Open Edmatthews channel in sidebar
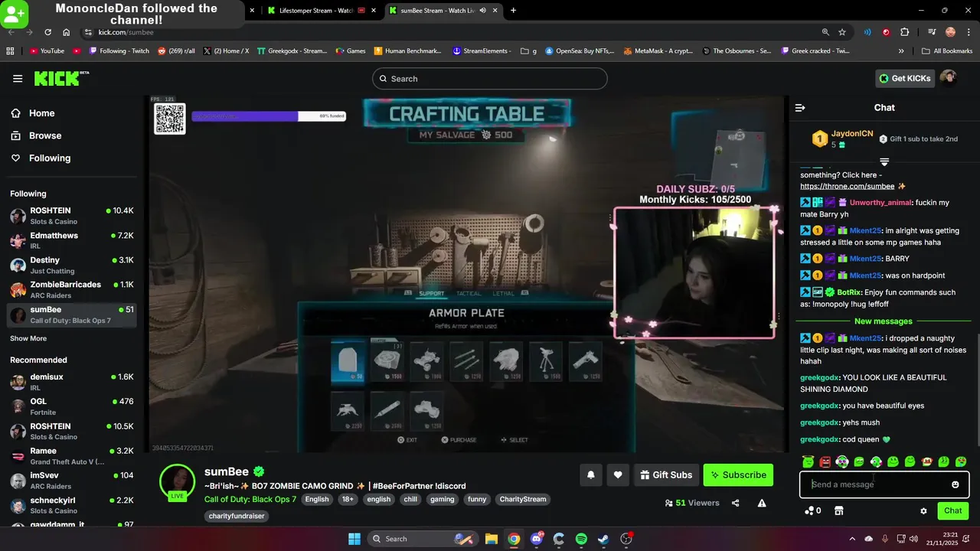Image resolution: width=980 pixels, height=551 pixels. point(72,240)
